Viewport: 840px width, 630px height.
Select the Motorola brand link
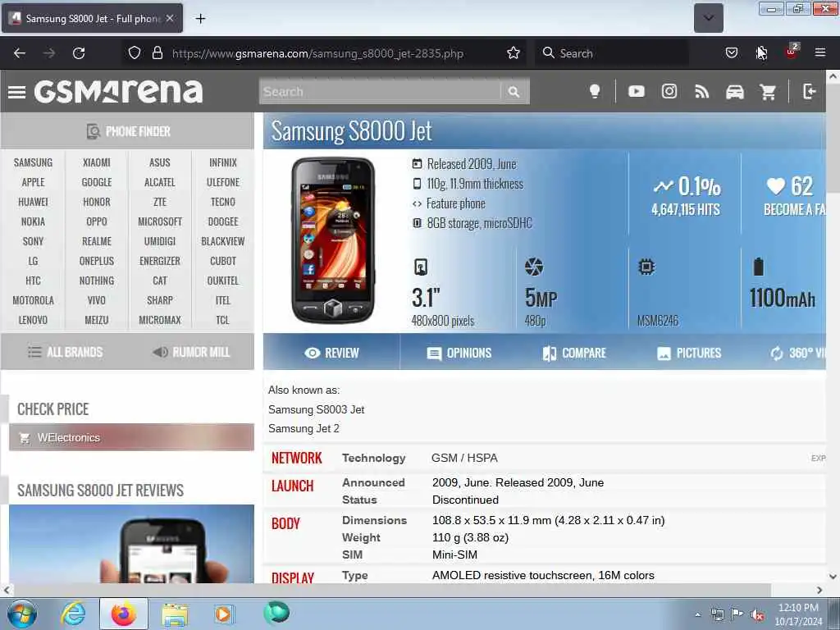pos(33,300)
